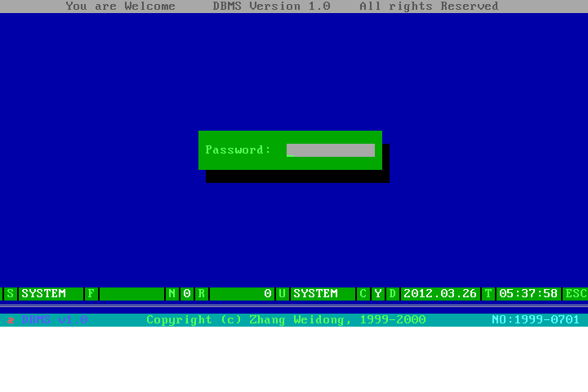Click the N indicator in status bar
Viewport: 588px width, 392px height.
(171, 293)
